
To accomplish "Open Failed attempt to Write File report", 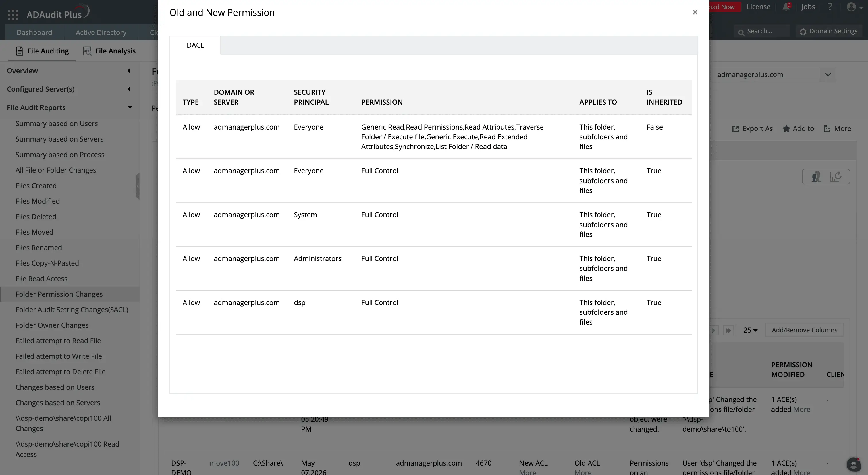I will (59, 356).
